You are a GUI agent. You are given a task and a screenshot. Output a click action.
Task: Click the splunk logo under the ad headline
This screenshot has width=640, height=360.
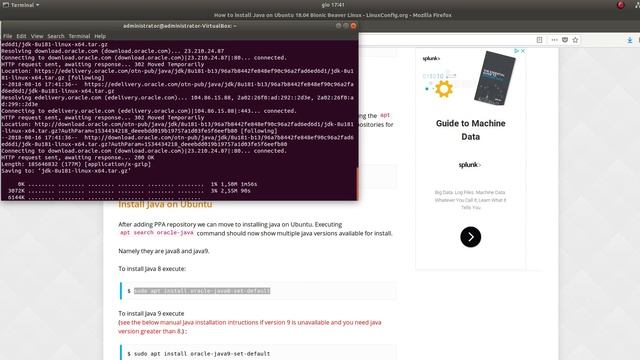[x=470, y=165]
